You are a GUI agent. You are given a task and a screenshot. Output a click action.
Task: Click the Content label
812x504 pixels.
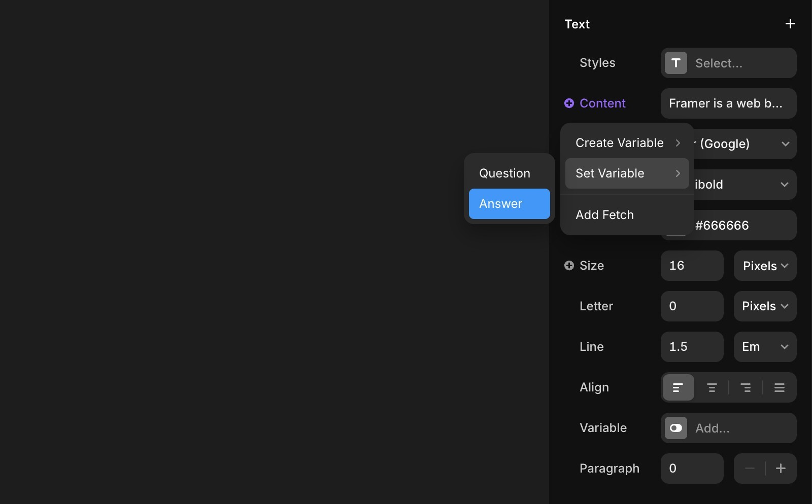tap(602, 103)
